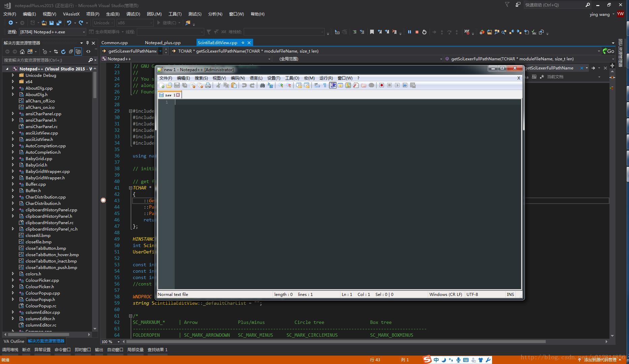Click the Sync with active document icon
The height and width of the screenshot is (364, 629).
point(56,52)
